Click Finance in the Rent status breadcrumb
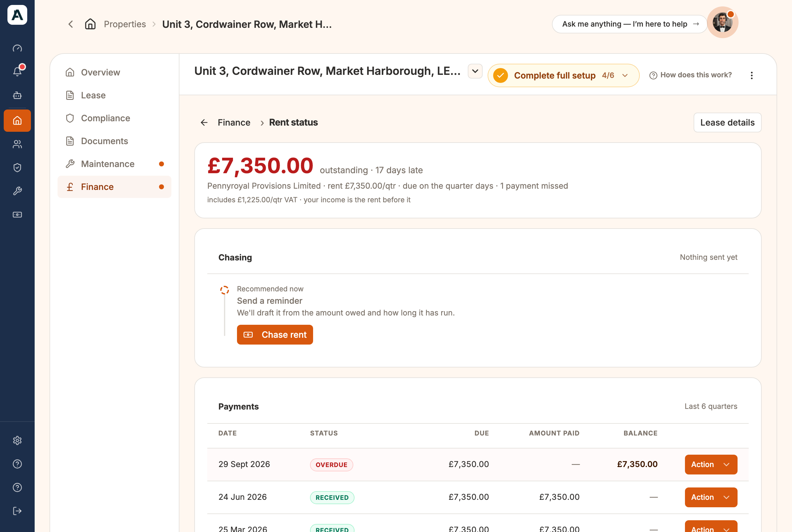Viewport: 792px width, 532px height. (x=234, y=122)
